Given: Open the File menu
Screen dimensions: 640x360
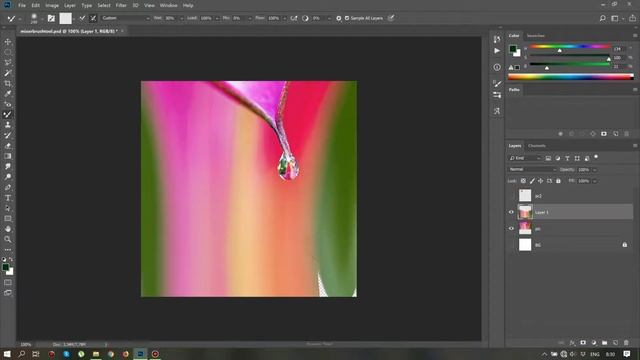Looking at the screenshot, I should click(22, 5).
